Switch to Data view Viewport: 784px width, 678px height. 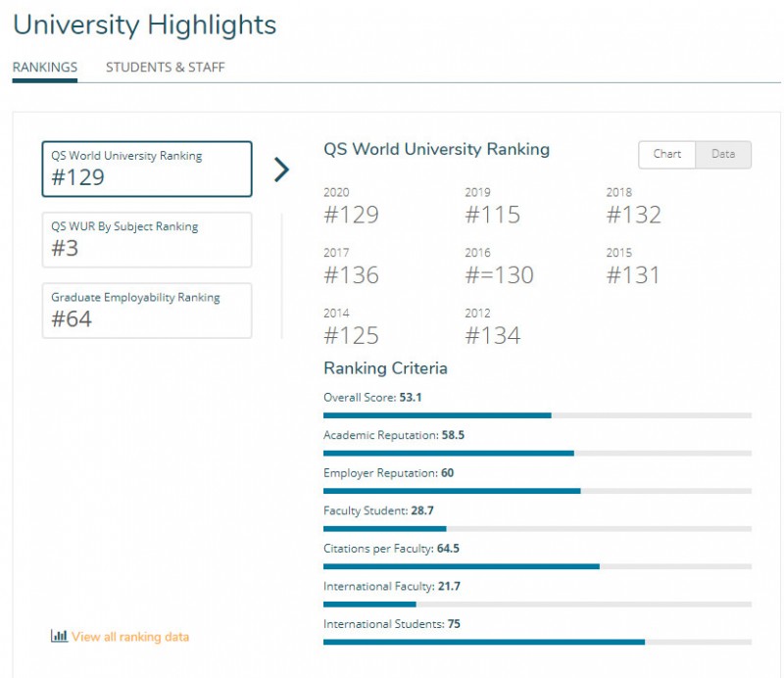723,155
